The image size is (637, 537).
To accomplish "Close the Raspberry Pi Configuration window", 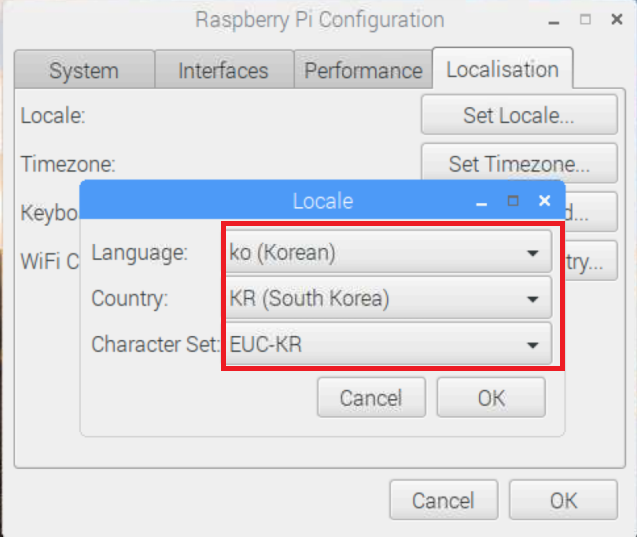I will click(x=617, y=19).
